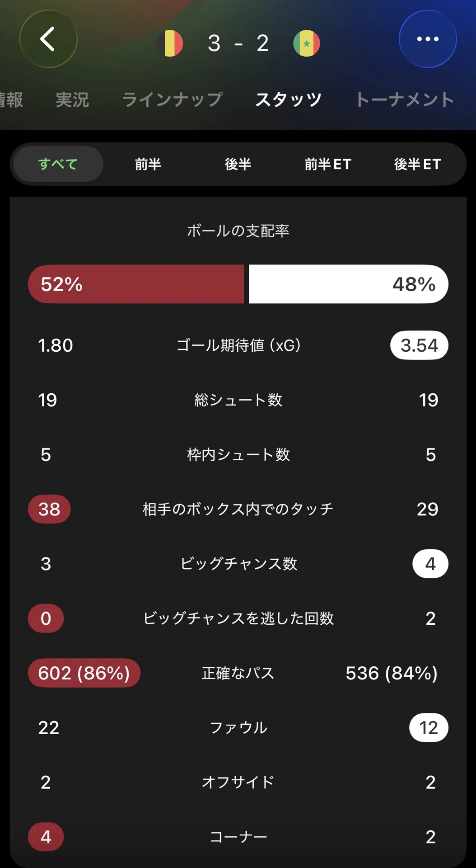Show 前半 ET statistics
The height and width of the screenshot is (868, 476).
[328, 164]
